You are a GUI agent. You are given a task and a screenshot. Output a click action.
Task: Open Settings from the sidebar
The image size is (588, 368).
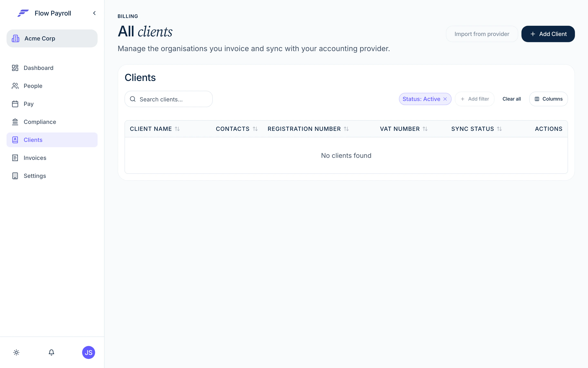tap(52, 176)
